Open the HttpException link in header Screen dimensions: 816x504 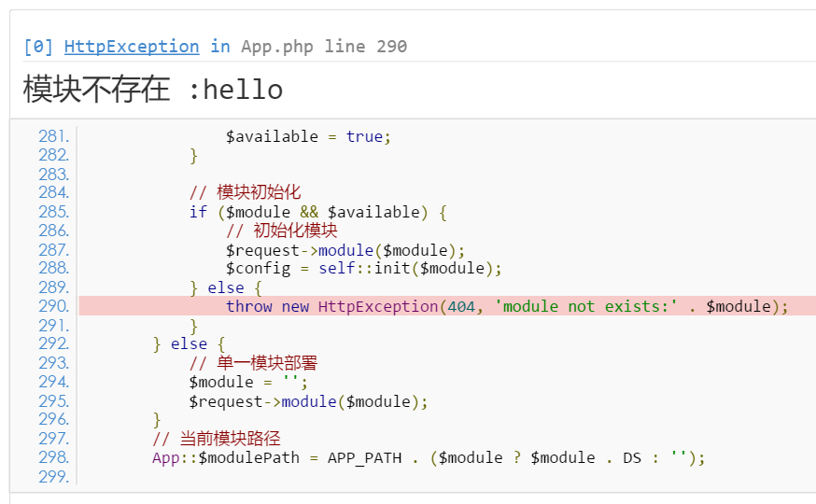point(132,47)
